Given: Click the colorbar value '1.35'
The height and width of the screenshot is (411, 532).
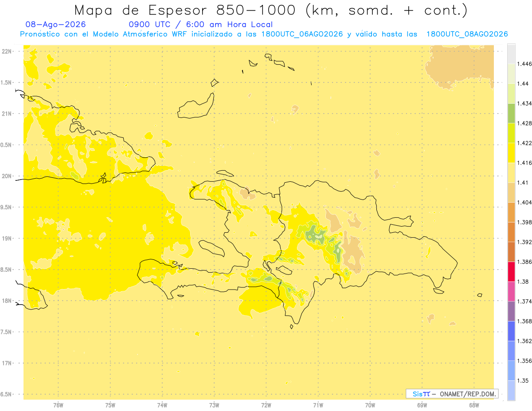Looking at the screenshot, I should [x=523, y=380].
